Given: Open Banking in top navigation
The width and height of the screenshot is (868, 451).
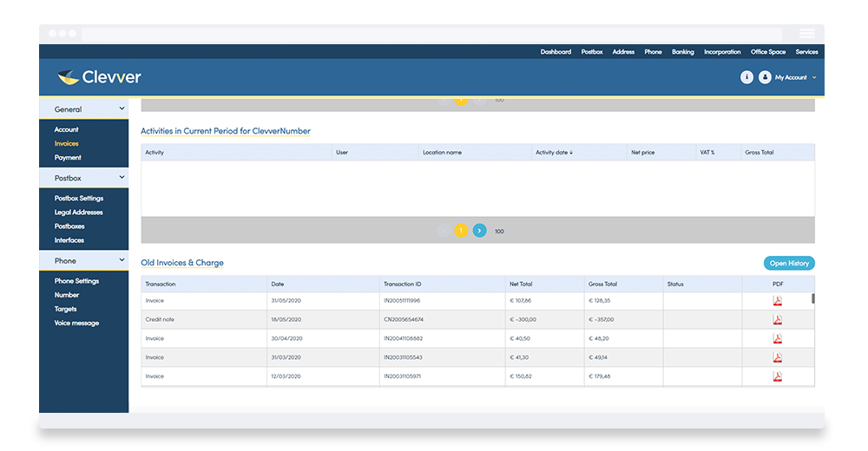Looking at the screenshot, I should tap(682, 52).
